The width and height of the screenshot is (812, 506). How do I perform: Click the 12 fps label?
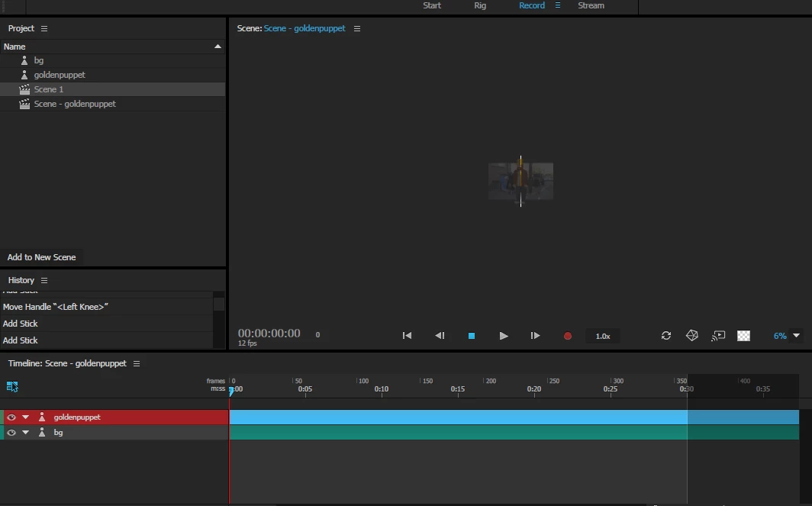[247, 343]
